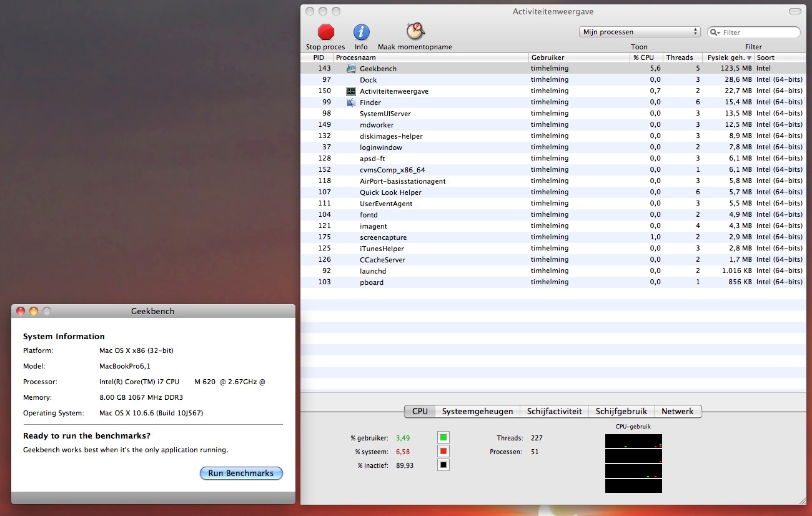This screenshot has height=516, width=812.
Task: Select the UserEventAgent process row
Action: coord(553,204)
